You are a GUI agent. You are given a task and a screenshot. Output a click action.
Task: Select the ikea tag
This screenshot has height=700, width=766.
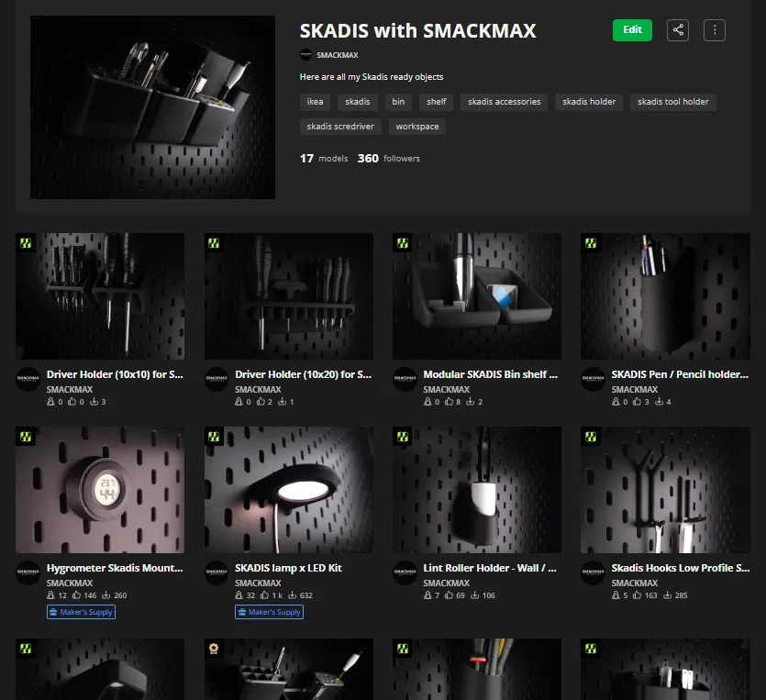pos(315,102)
